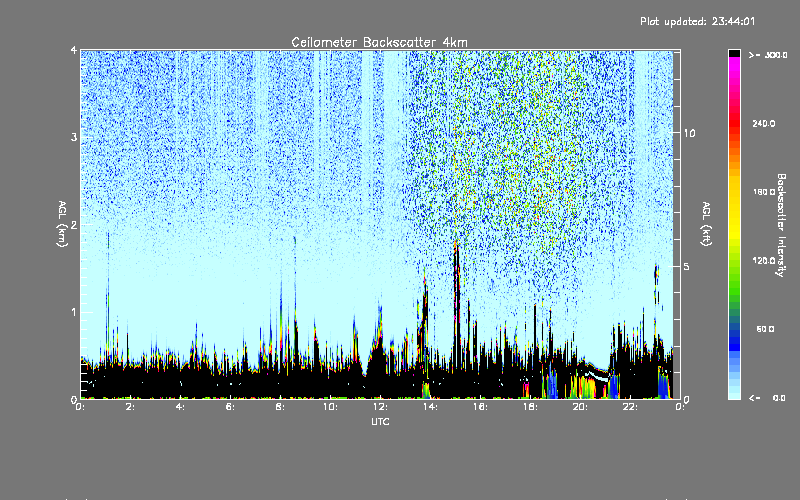Click the "180.0" colorbar value
This screenshot has height=500, width=800.
[x=764, y=192]
